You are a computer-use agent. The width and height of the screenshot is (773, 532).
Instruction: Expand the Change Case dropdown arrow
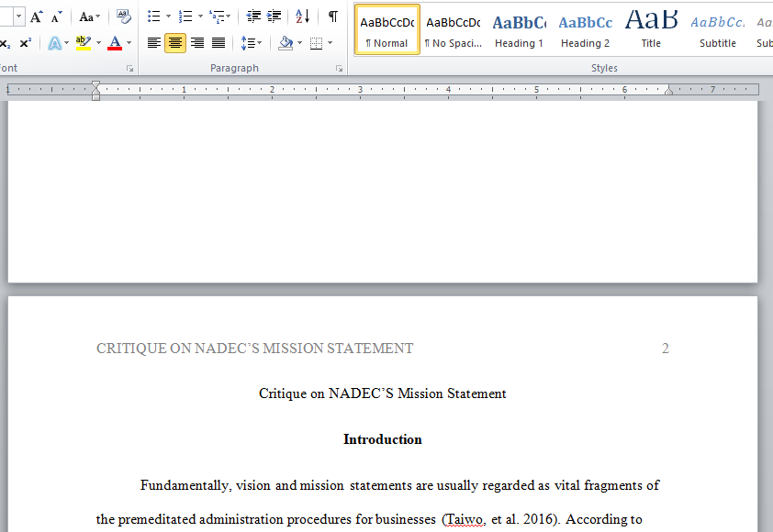pyautogui.click(x=97, y=17)
